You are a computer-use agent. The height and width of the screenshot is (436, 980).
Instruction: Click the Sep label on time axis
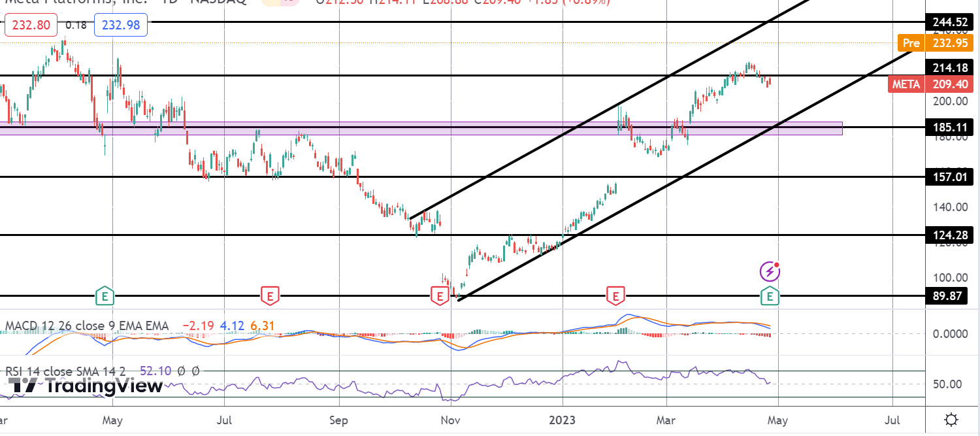pyautogui.click(x=338, y=419)
